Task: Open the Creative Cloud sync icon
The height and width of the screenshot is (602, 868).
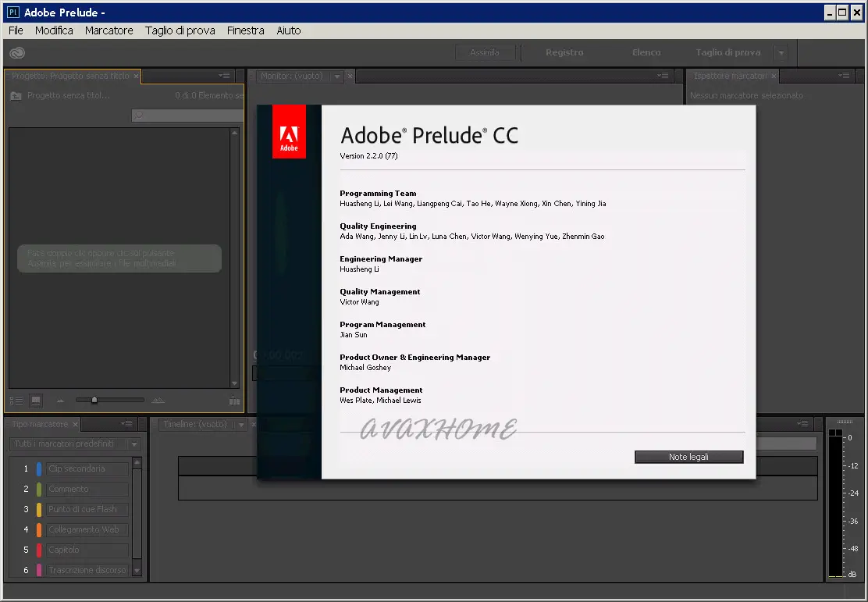Action: point(17,52)
